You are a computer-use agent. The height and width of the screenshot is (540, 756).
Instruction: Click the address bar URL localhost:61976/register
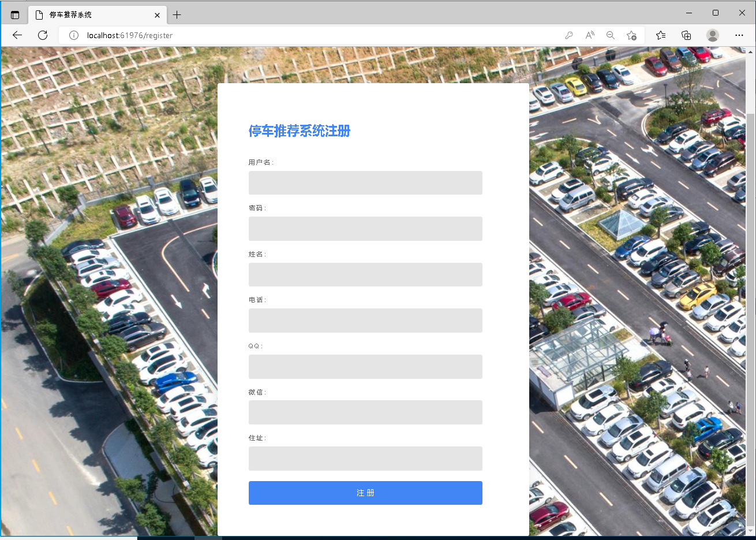click(130, 35)
